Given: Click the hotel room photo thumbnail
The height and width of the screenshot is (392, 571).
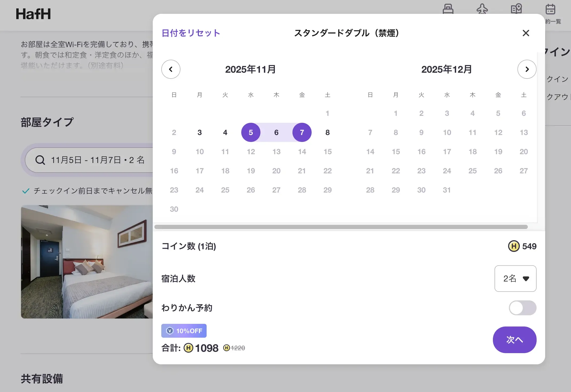Looking at the screenshot, I should 87,262.
